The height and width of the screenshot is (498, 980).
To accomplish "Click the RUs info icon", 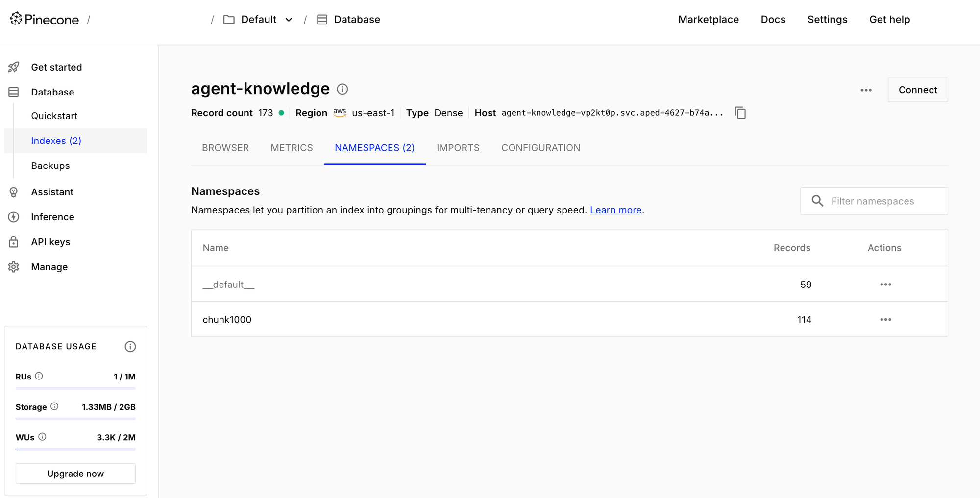I will pos(39,376).
